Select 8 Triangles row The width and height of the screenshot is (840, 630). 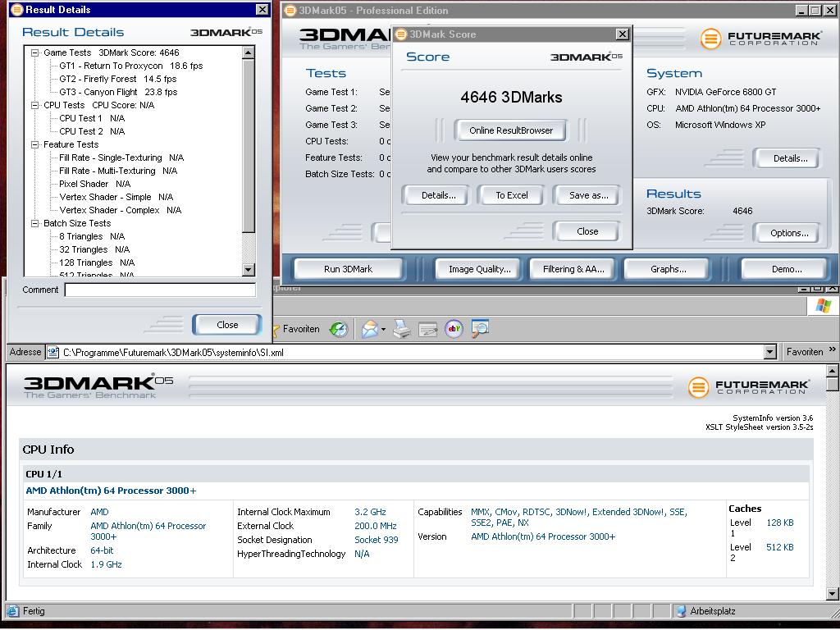point(92,236)
